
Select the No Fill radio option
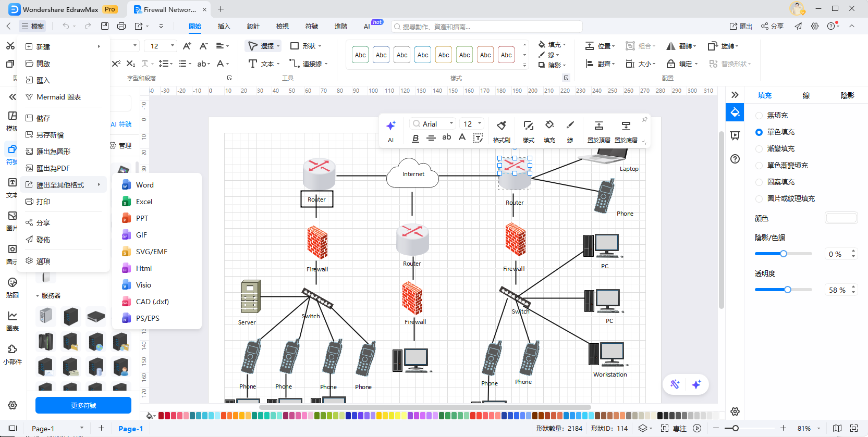coord(759,116)
